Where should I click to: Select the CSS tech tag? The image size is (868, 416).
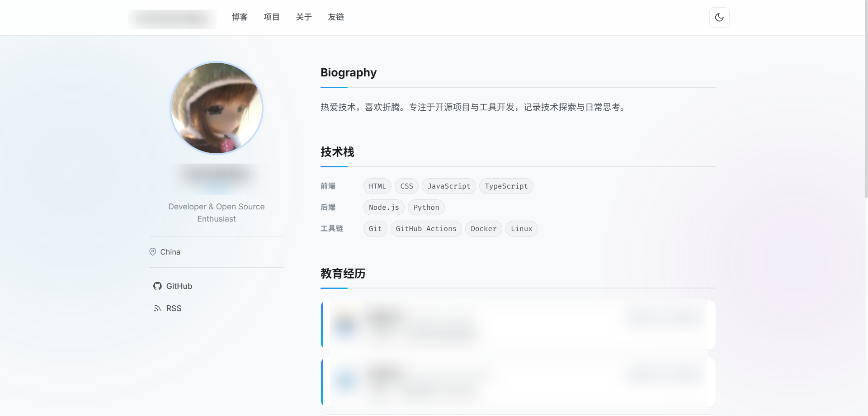pyautogui.click(x=407, y=186)
